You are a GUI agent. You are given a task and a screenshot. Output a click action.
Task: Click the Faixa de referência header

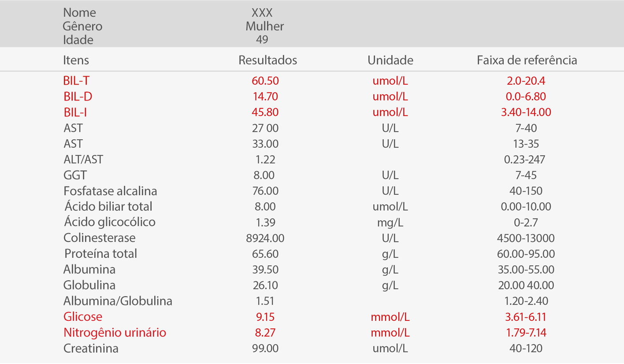click(x=527, y=60)
